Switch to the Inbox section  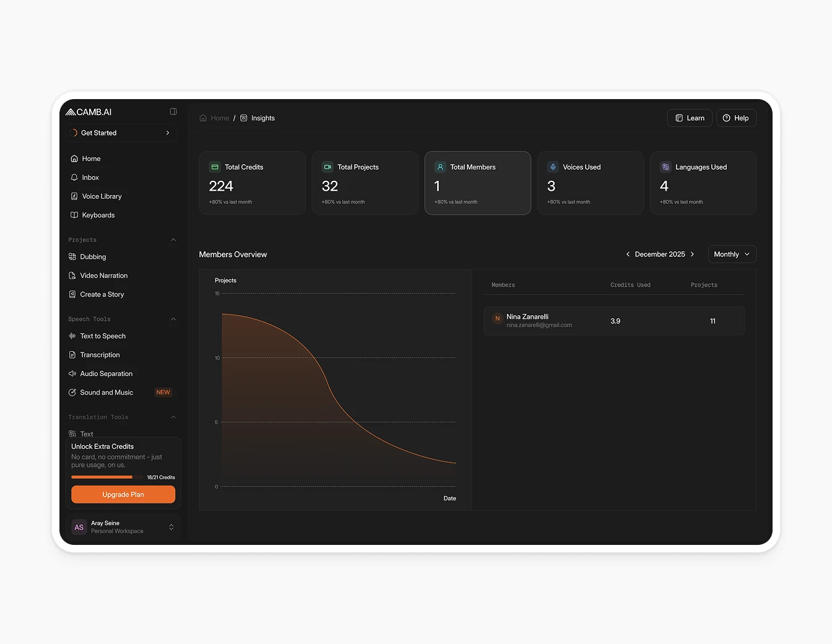[91, 177]
